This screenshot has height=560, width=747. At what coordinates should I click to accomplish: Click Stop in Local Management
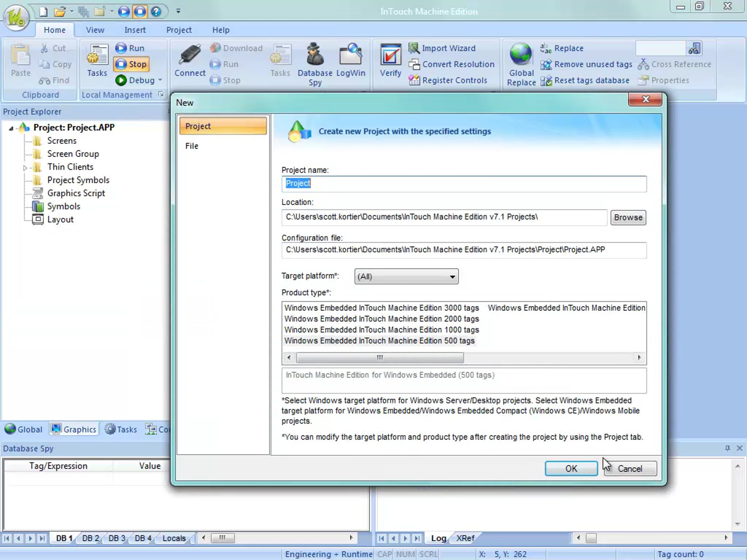(132, 64)
